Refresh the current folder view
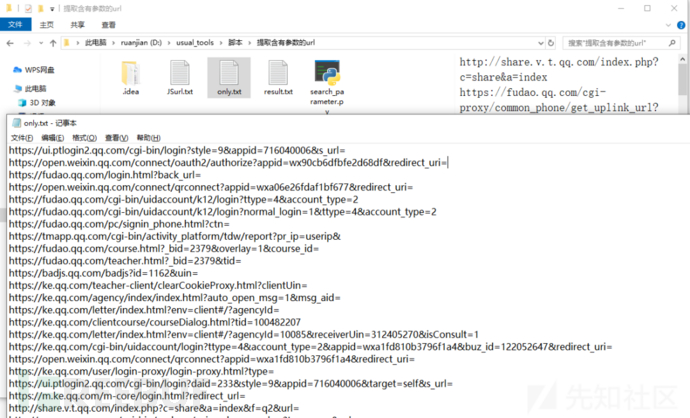 click(551, 43)
